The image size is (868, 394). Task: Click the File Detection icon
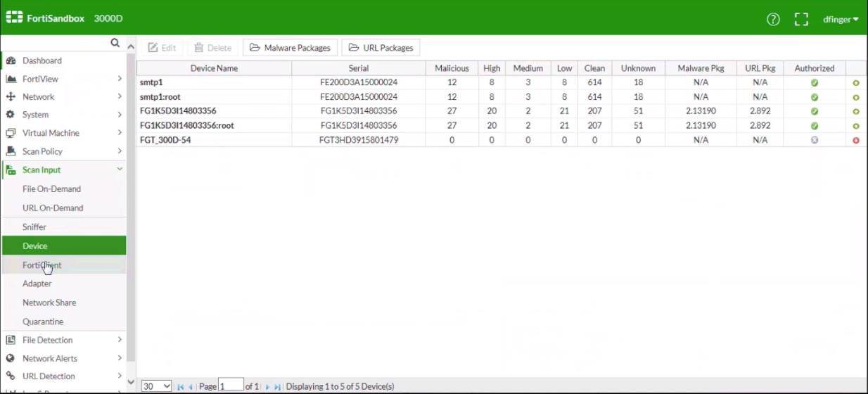pyautogui.click(x=11, y=340)
